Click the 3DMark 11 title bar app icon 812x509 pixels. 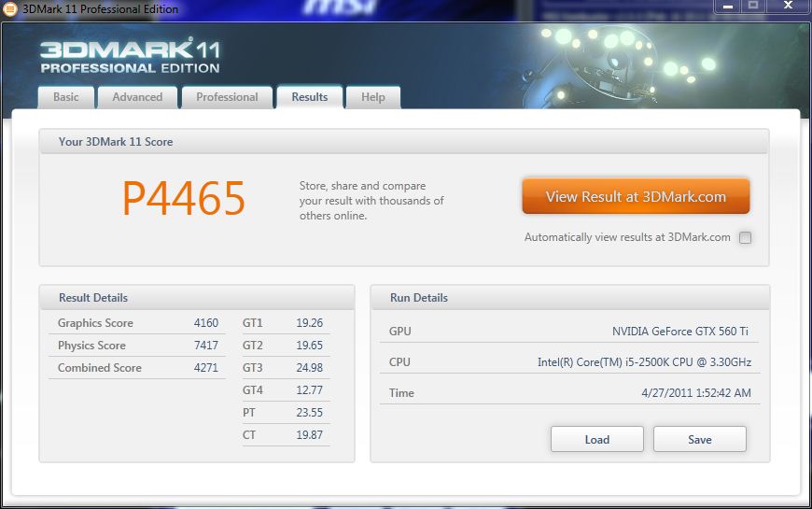10,8
